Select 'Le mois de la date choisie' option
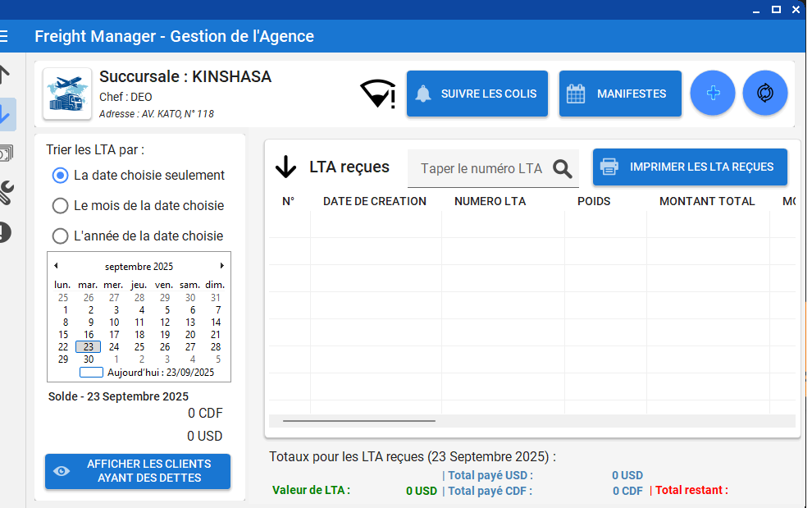The height and width of the screenshot is (508, 812). 60,205
